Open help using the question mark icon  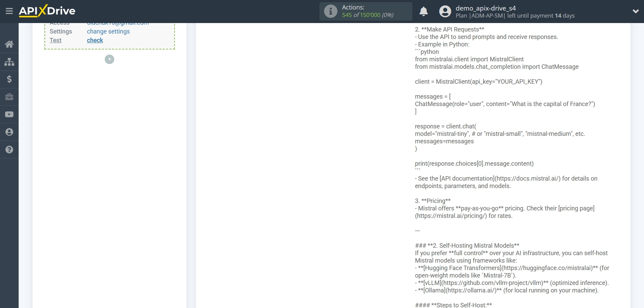[x=9, y=149]
